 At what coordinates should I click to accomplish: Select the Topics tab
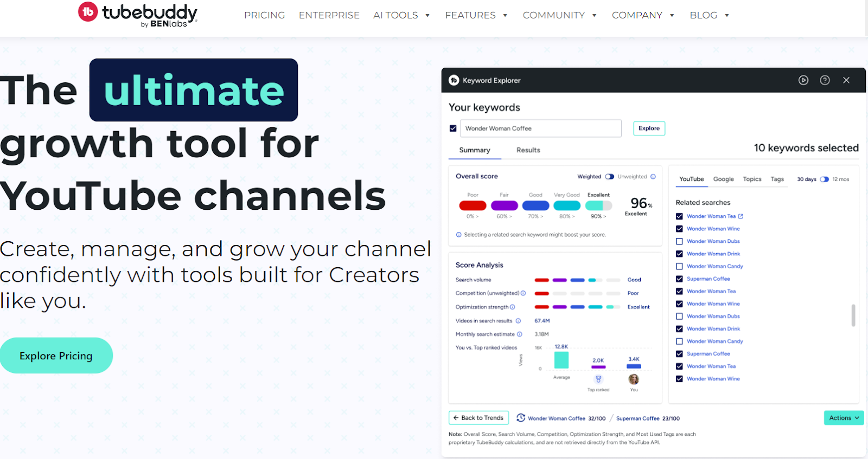(x=752, y=179)
